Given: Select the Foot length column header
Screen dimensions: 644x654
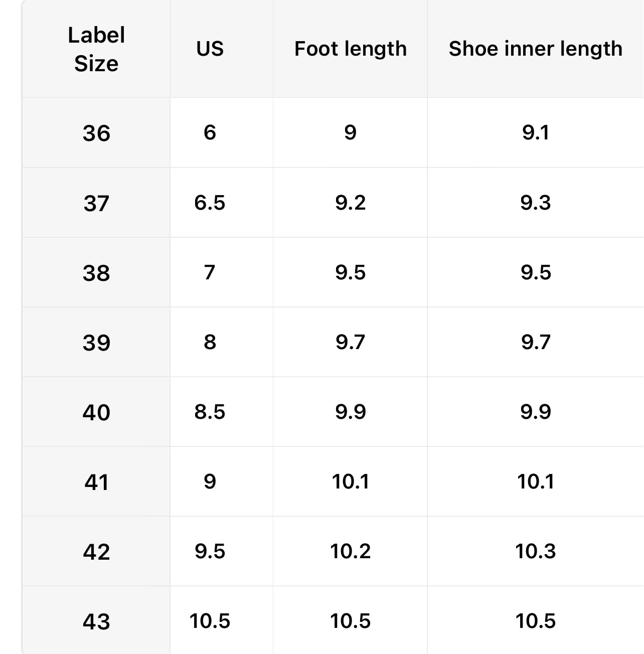Looking at the screenshot, I should pos(350,49).
